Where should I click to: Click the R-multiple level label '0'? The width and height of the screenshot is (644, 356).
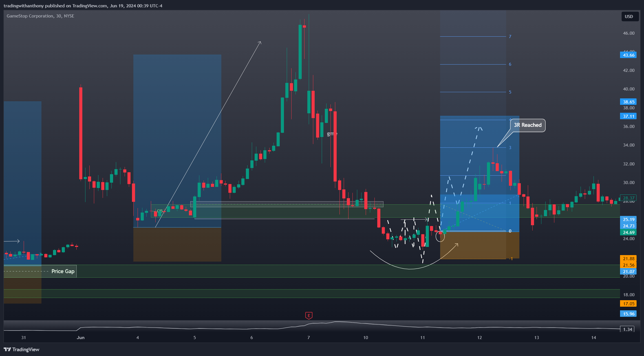pos(510,231)
